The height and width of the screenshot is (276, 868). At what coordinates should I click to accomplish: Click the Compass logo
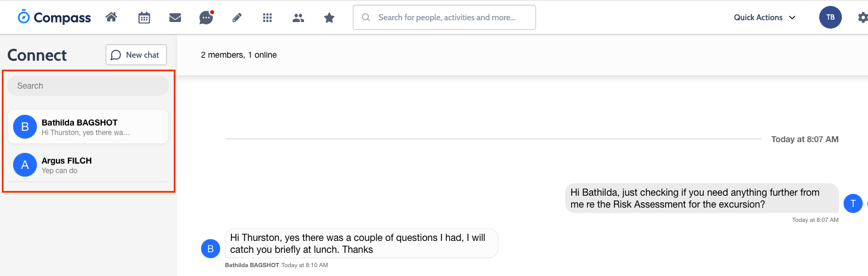54,17
